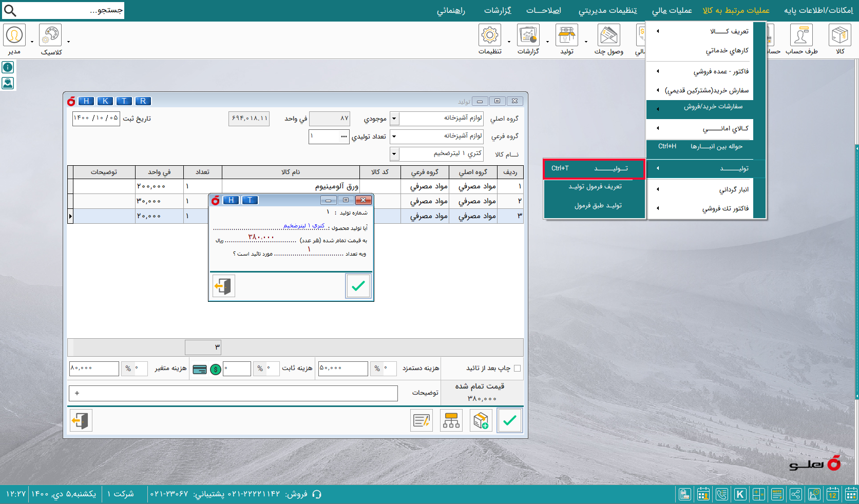Click the green checkmark in the confirmation dialog
The width and height of the screenshot is (859, 504).
[x=358, y=286]
